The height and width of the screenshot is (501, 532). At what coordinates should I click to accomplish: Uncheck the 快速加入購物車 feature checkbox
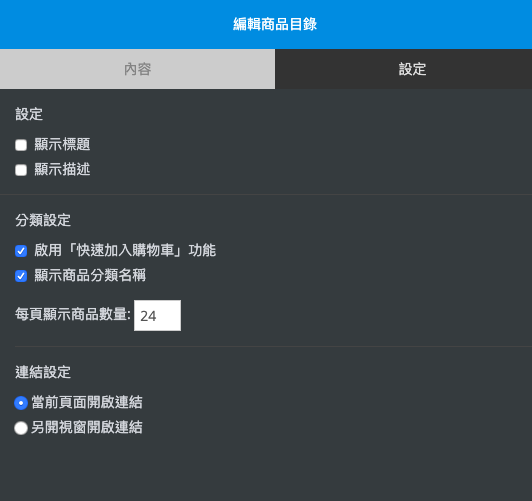point(21,251)
